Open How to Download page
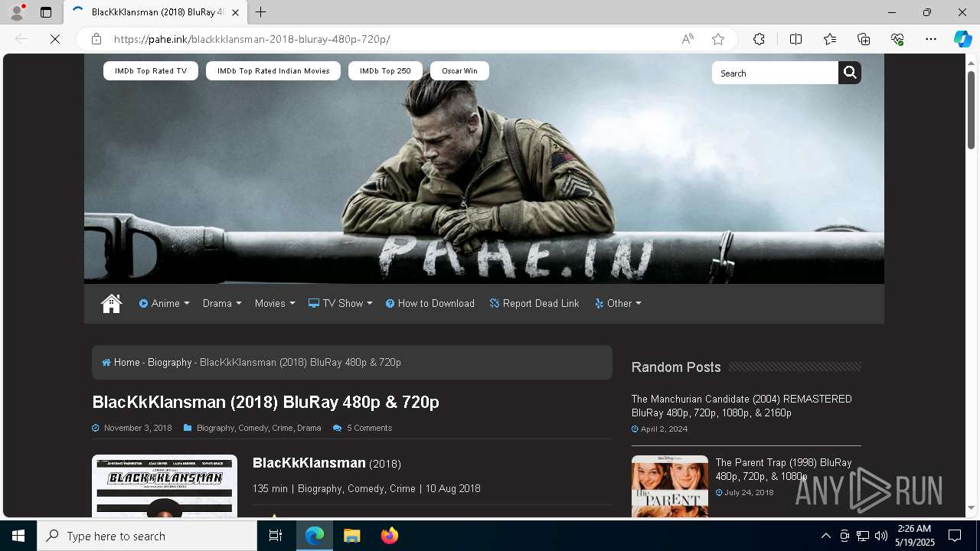 [430, 304]
